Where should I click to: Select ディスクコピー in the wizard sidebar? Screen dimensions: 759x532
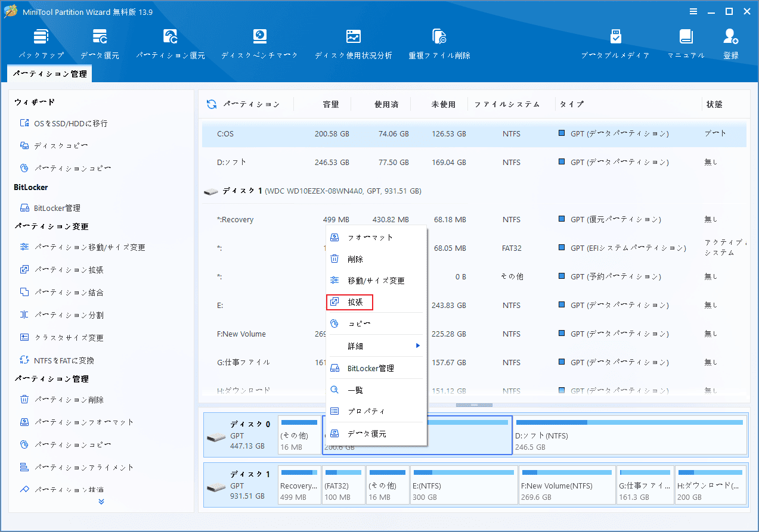(x=54, y=146)
